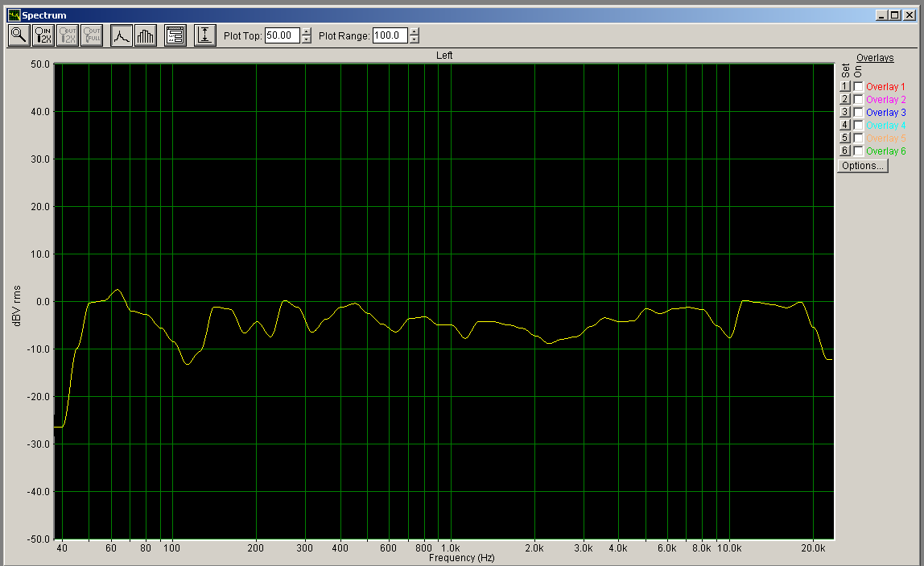
Task: Decrease Plot Top with down arrow
Action: tap(307, 39)
